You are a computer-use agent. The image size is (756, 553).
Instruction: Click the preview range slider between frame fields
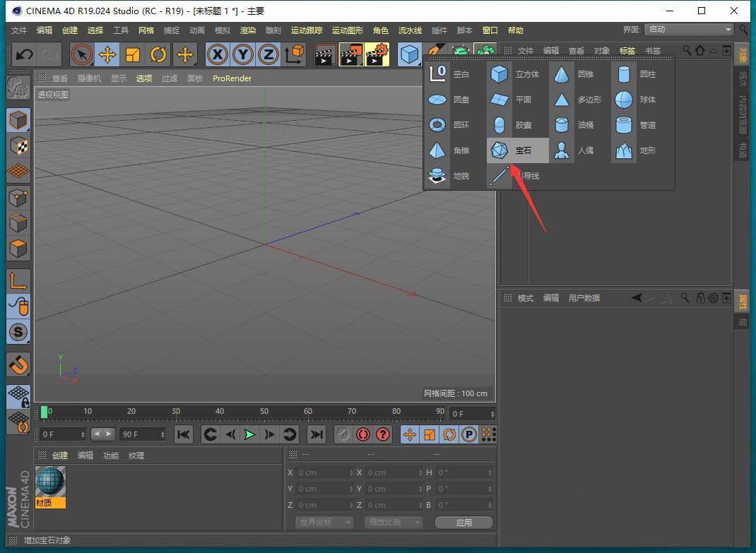coord(102,434)
